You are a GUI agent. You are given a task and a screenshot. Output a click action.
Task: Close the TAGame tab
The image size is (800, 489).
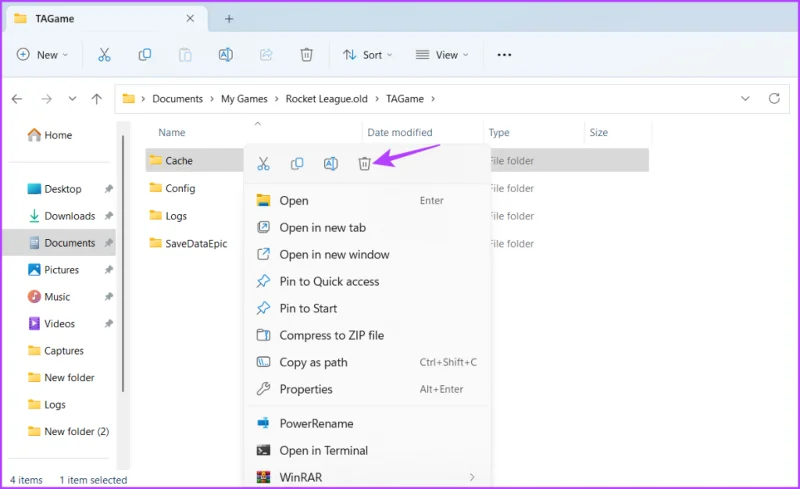tap(190, 19)
